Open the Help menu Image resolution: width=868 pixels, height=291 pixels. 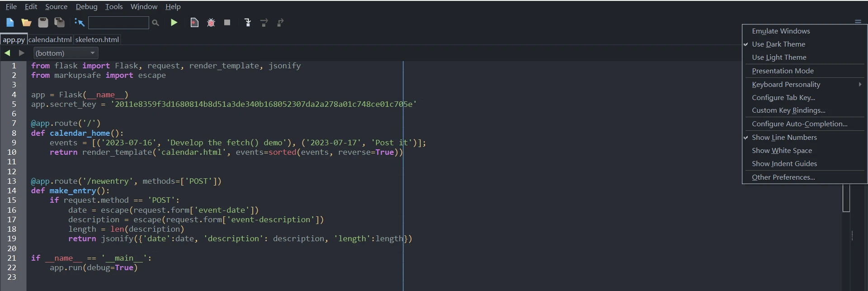pos(173,7)
